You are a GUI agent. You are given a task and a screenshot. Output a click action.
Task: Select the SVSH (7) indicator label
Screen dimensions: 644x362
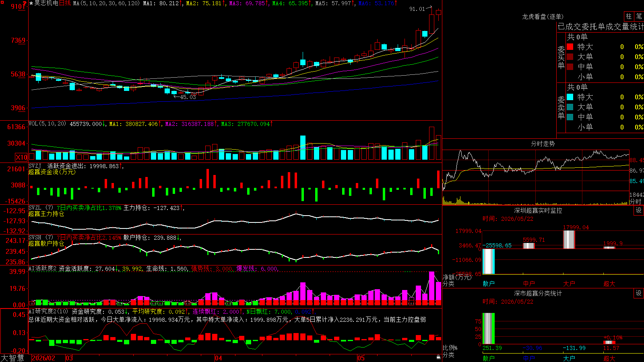[x=41, y=237]
